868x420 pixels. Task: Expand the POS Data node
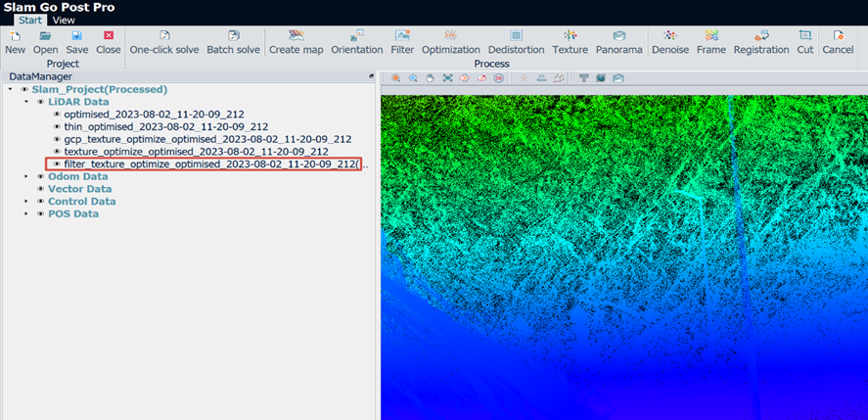click(x=26, y=213)
